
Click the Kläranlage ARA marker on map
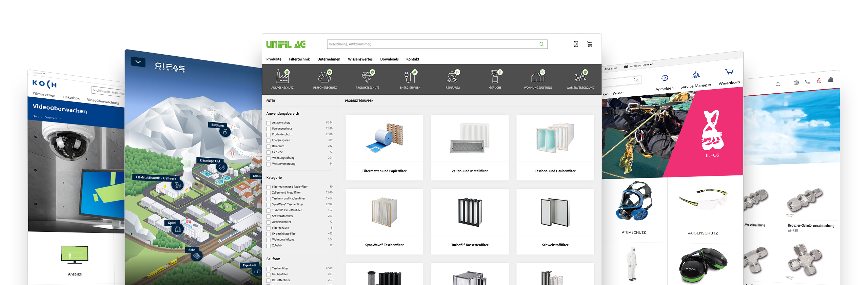pos(222,167)
